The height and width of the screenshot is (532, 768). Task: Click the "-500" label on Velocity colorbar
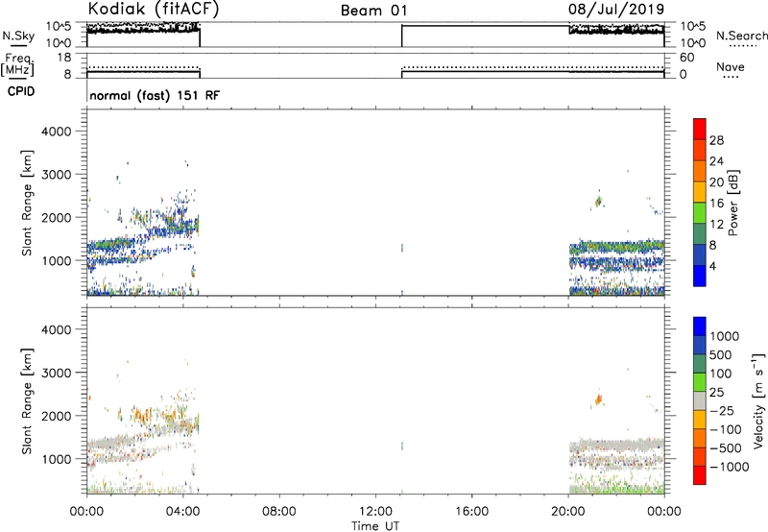coord(725,448)
